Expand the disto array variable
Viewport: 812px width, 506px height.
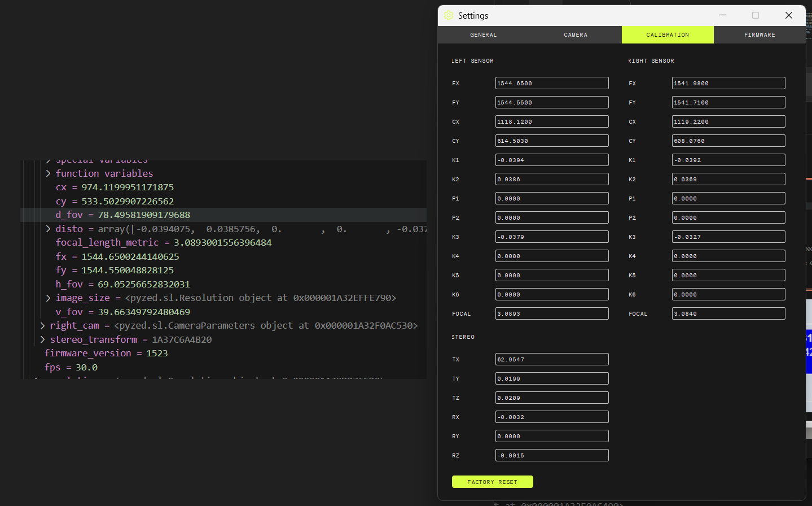[49, 229]
